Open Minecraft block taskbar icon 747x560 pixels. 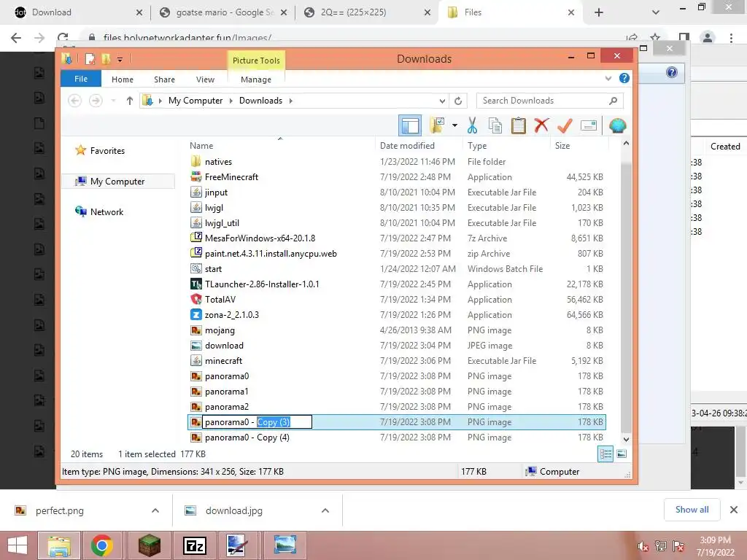click(149, 545)
